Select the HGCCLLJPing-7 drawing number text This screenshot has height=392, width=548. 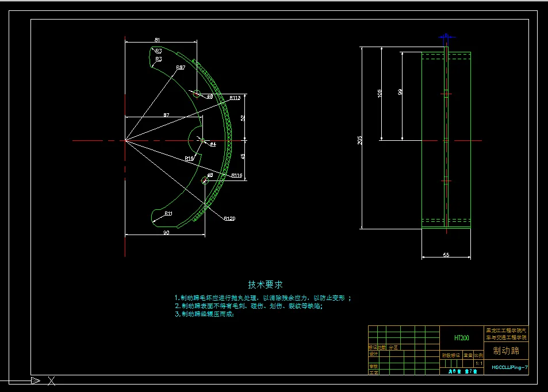pos(509,367)
